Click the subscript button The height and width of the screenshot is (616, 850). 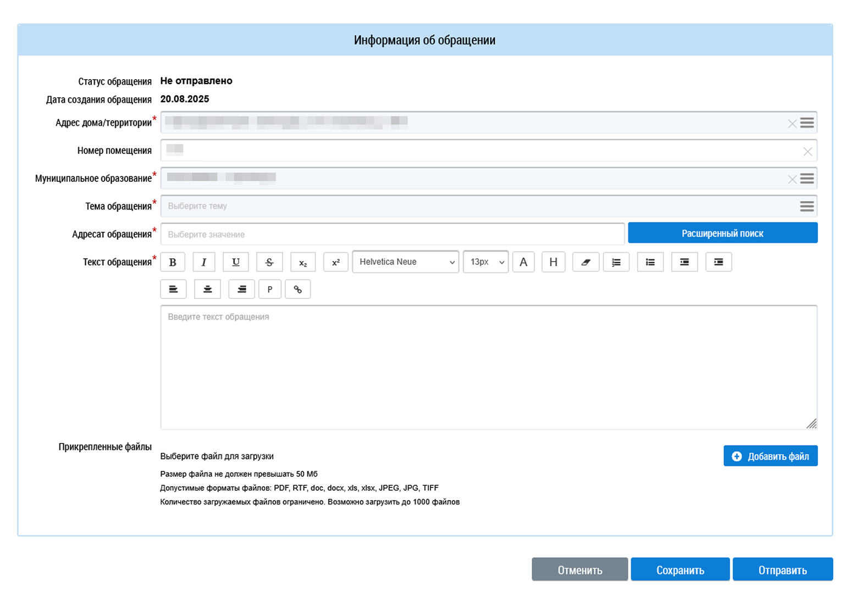pyautogui.click(x=303, y=262)
